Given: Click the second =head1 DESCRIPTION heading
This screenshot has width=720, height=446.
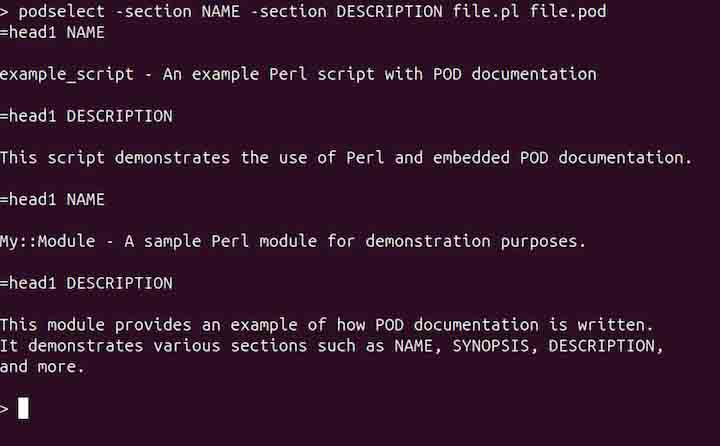Looking at the screenshot, I should (x=86, y=283).
